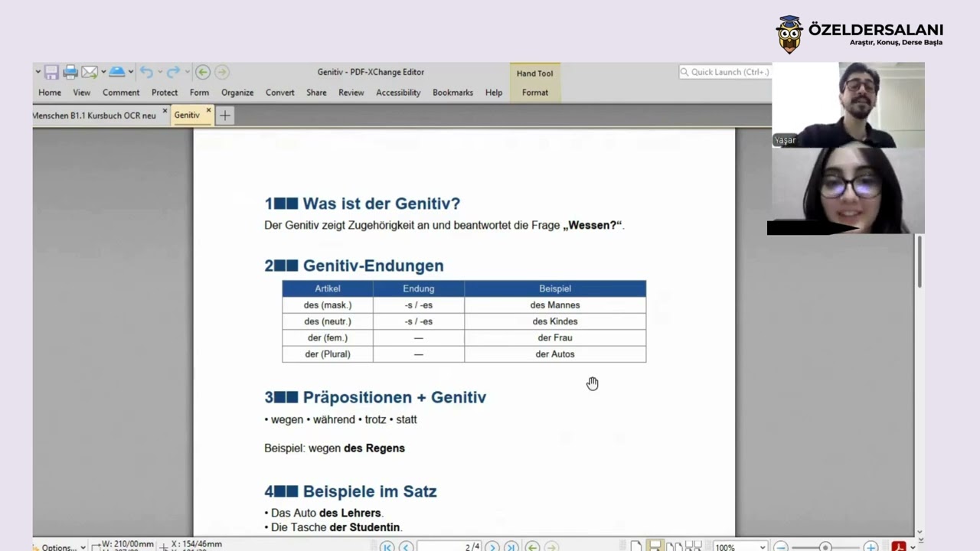Click the red PDF icon in status bar

click(x=899, y=546)
